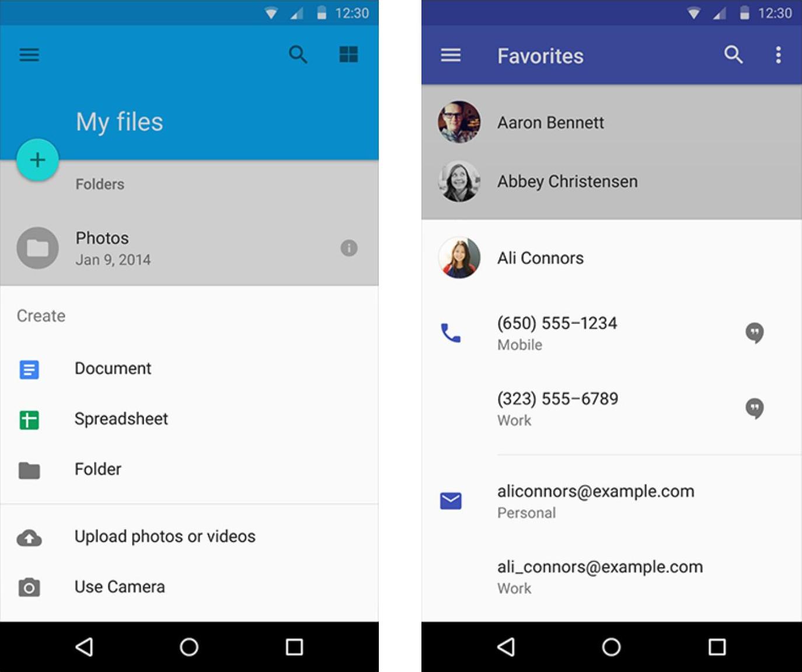Image resolution: width=802 pixels, height=672 pixels.
Task: Open the Abbey Christensen contact
Action: pos(567,182)
